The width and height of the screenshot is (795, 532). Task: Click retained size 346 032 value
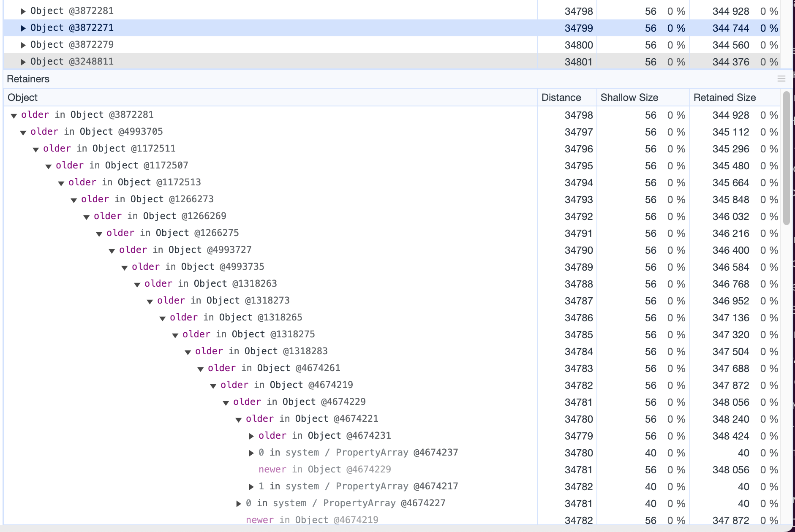pyautogui.click(x=731, y=217)
